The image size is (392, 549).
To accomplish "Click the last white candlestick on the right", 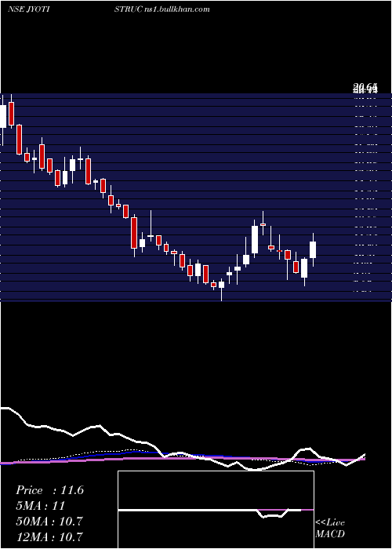I will coord(313,249).
